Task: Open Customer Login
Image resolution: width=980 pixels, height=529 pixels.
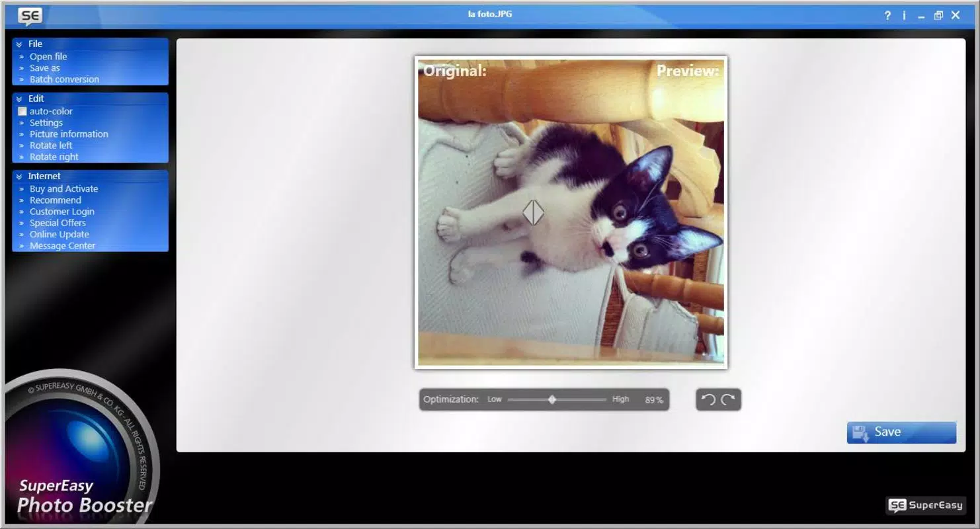Action: coord(62,212)
